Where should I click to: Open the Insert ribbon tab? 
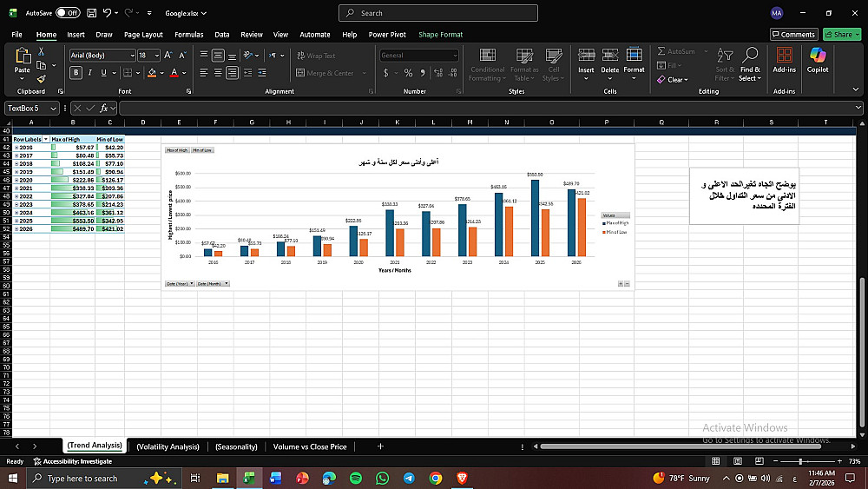(76, 35)
